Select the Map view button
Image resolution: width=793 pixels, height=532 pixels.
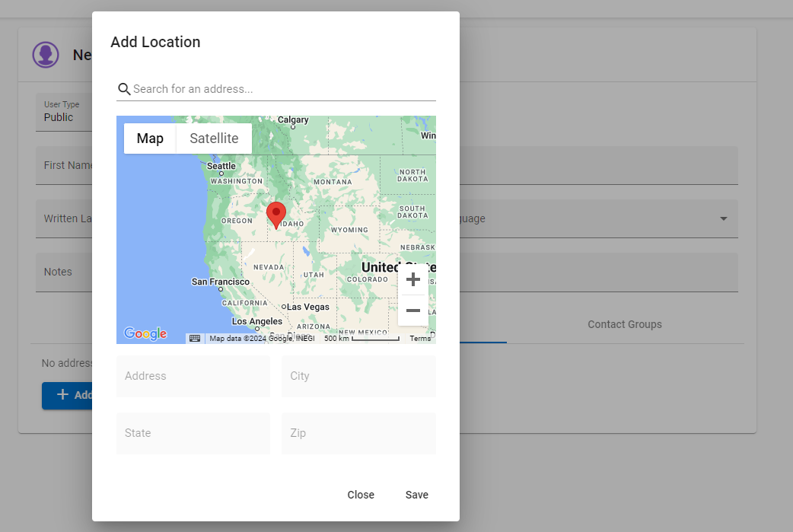click(x=150, y=139)
